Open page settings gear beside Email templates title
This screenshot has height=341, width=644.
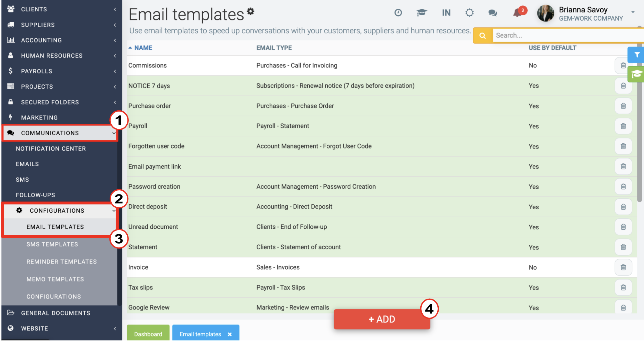[x=251, y=11]
